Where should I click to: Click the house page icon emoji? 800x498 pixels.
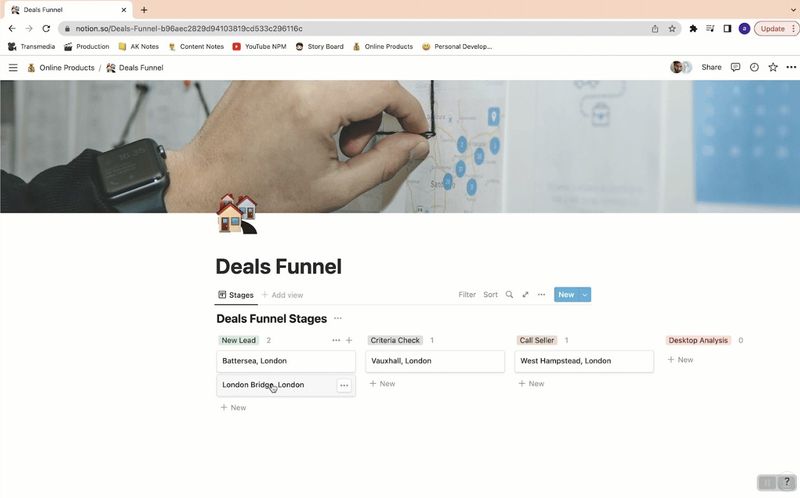click(x=237, y=213)
